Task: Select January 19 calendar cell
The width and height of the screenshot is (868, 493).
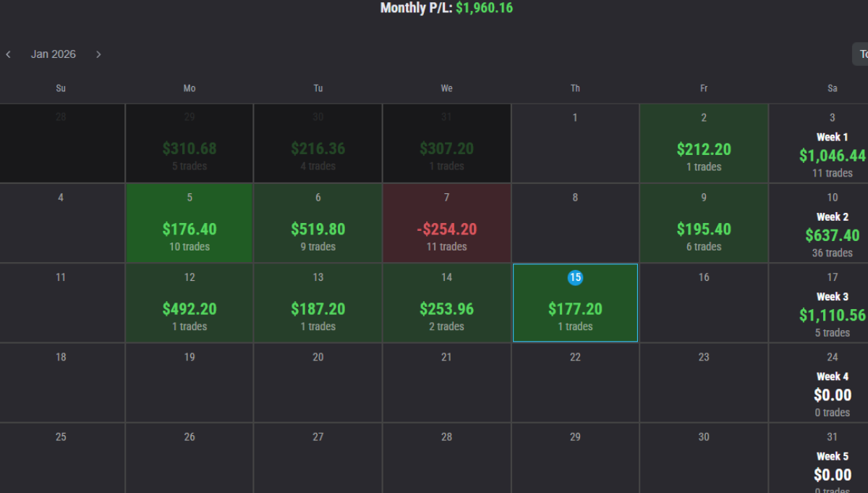Action: [x=190, y=383]
